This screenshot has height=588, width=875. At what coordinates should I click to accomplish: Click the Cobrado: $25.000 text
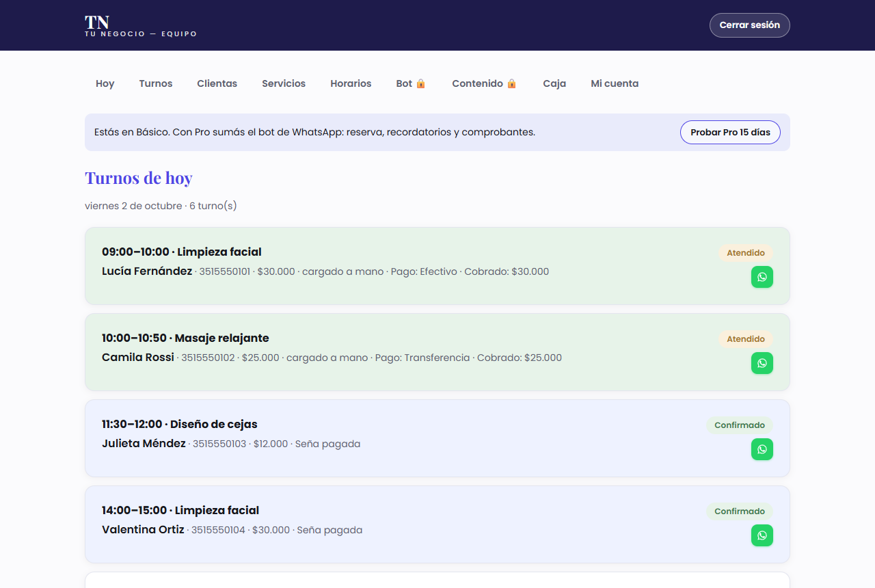point(520,358)
